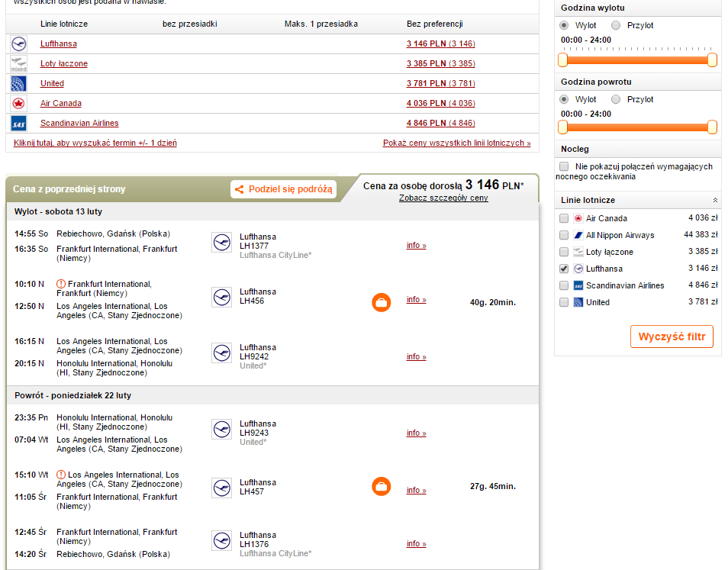The image size is (728, 570).
Task: Check the All Nippon Airways filter checkbox
Action: (564, 235)
